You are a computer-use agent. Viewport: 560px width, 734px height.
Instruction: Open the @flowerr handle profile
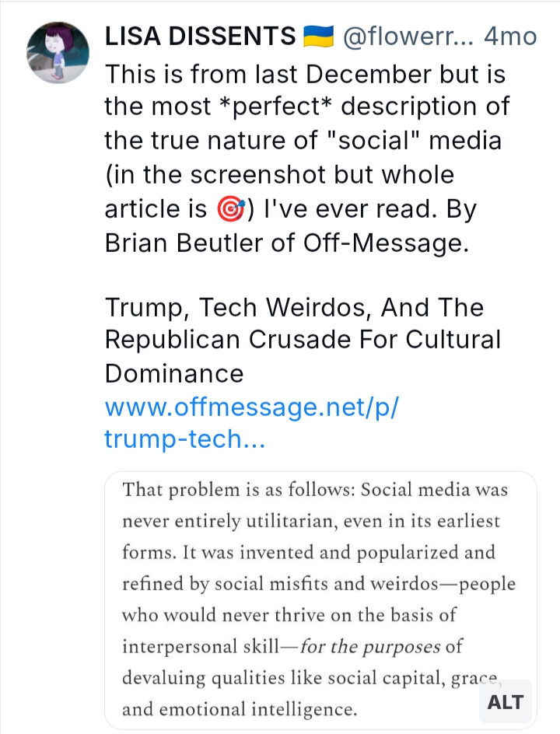pyautogui.click(x=405, y=37)
